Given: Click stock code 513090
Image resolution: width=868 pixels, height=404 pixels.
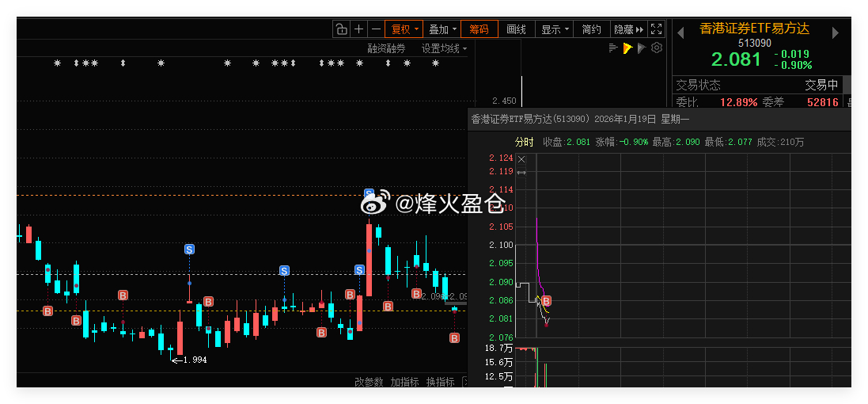Looking at the screenshot, I should point(755,43).
